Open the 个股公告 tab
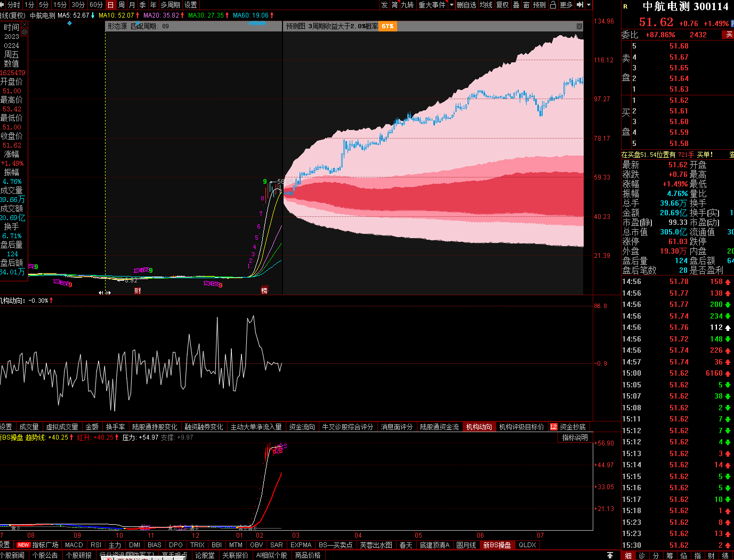 coord(45,555)
